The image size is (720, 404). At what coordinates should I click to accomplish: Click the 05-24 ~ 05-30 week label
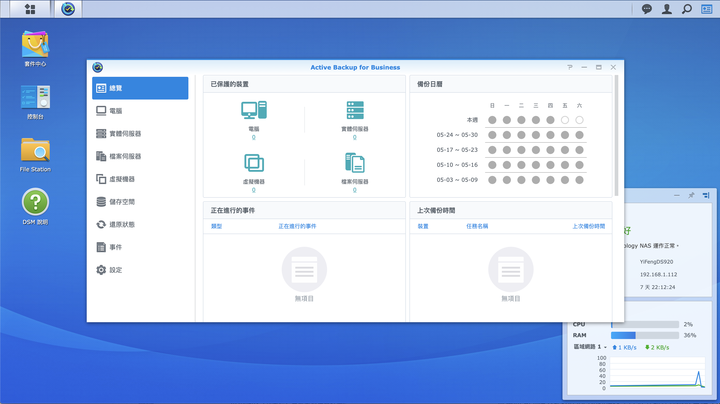457,135
